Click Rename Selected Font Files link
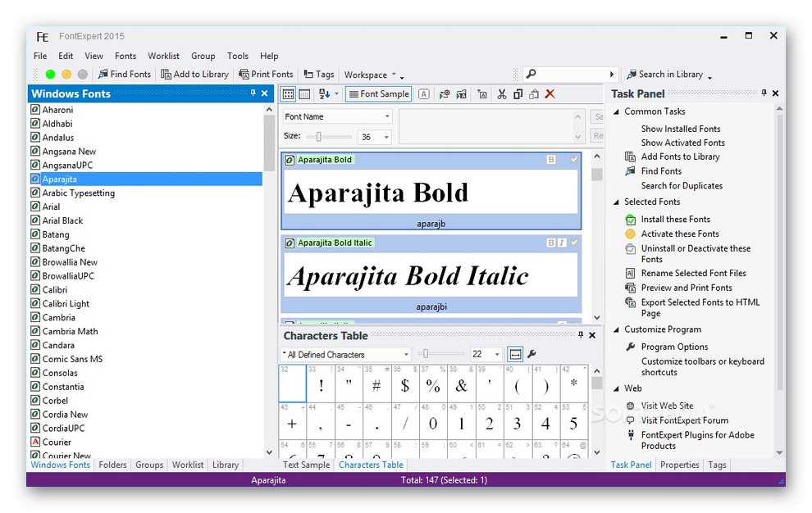This screenshot has width=812, height=513. [x=693, y=274]
